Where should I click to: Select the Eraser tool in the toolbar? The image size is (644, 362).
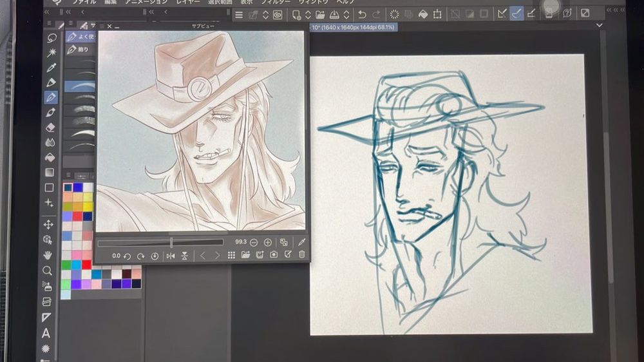click(50, 128)
